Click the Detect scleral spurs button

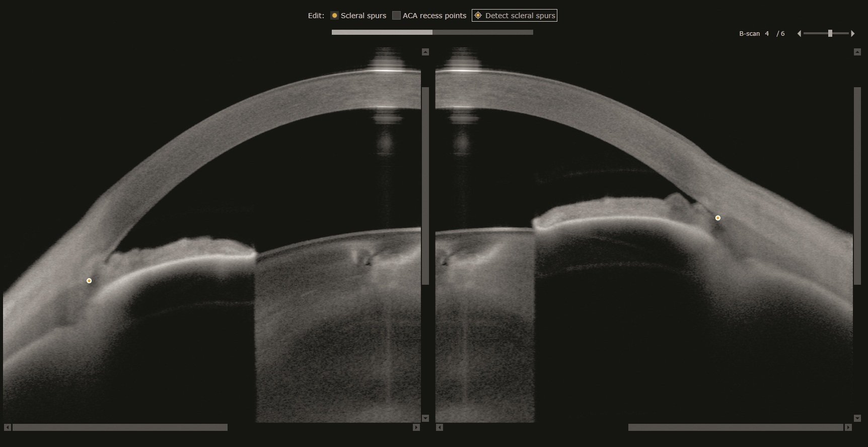coord(515,16)
